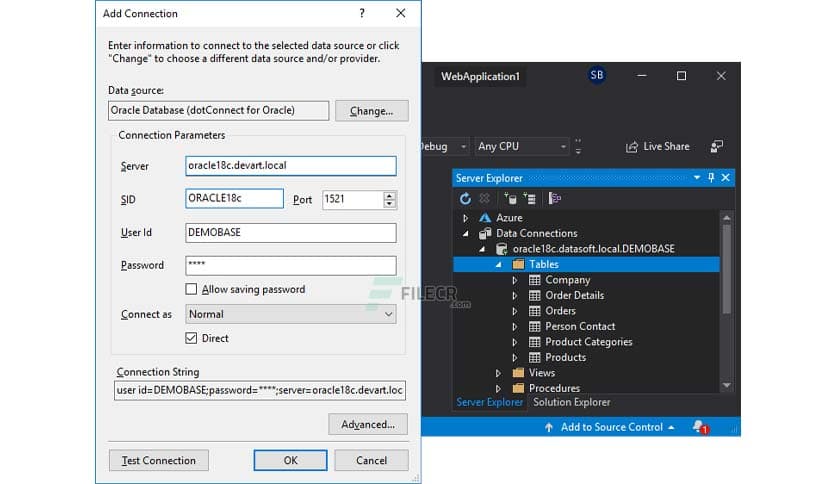The height and width of the screenshot is (484, 836).
Task: Expand the Product Categories table
Action: click(515, 342)
